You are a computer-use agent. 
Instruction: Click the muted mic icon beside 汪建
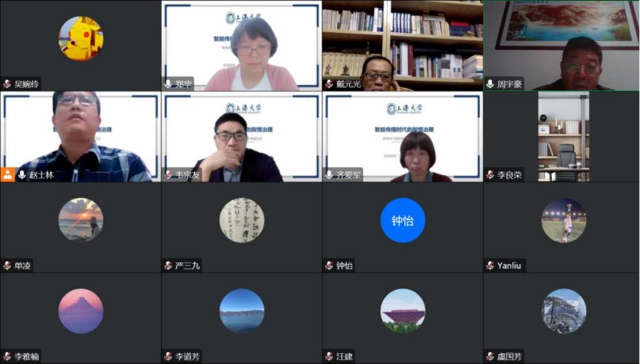tap(329, 357)
